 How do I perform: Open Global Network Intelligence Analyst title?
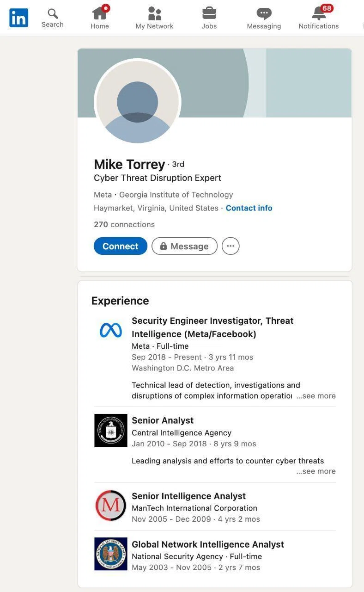208,544
